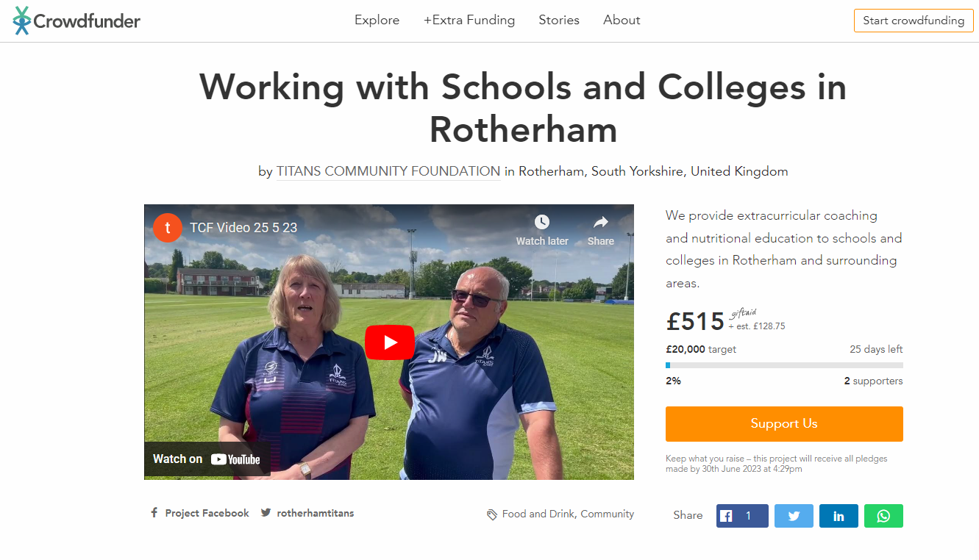The width and height of the screenshot is (979, 560).
Task: Click the funding progress bar
Action: tap(784, 365)
